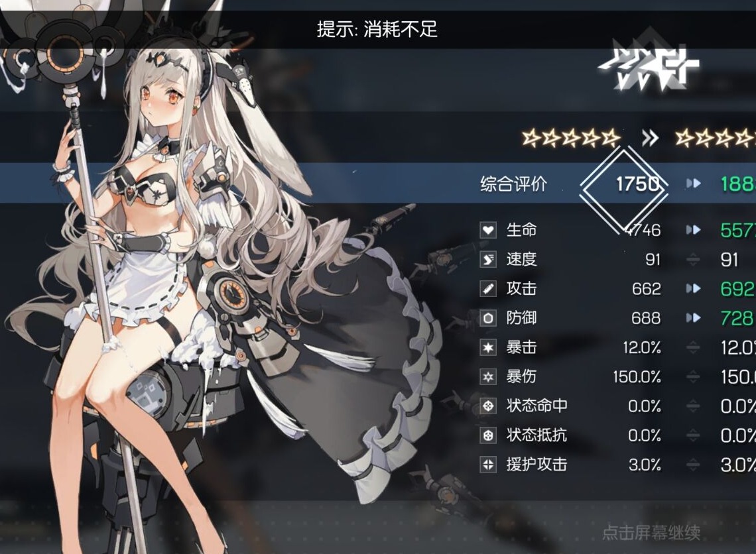Click the crosshair icon beside 状态命中

point(488,406)
